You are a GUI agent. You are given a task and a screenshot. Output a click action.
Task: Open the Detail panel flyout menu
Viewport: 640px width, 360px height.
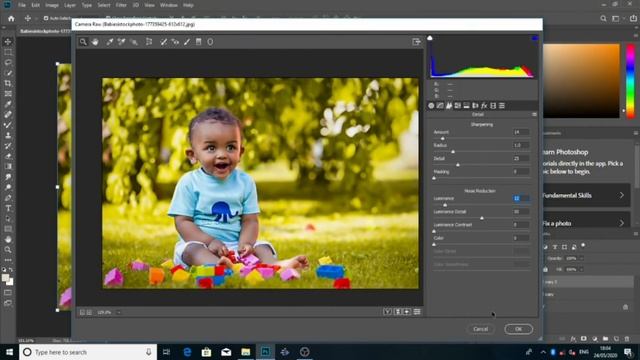coord(534,115)
